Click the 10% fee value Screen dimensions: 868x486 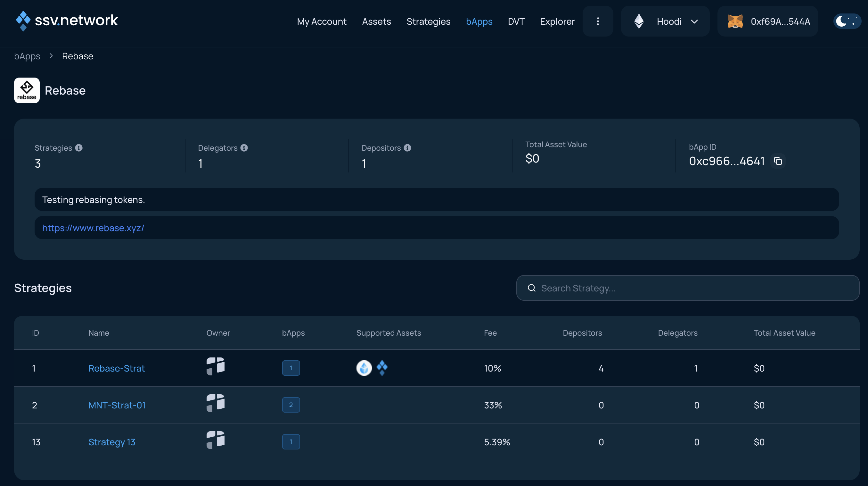click(492, 368)
